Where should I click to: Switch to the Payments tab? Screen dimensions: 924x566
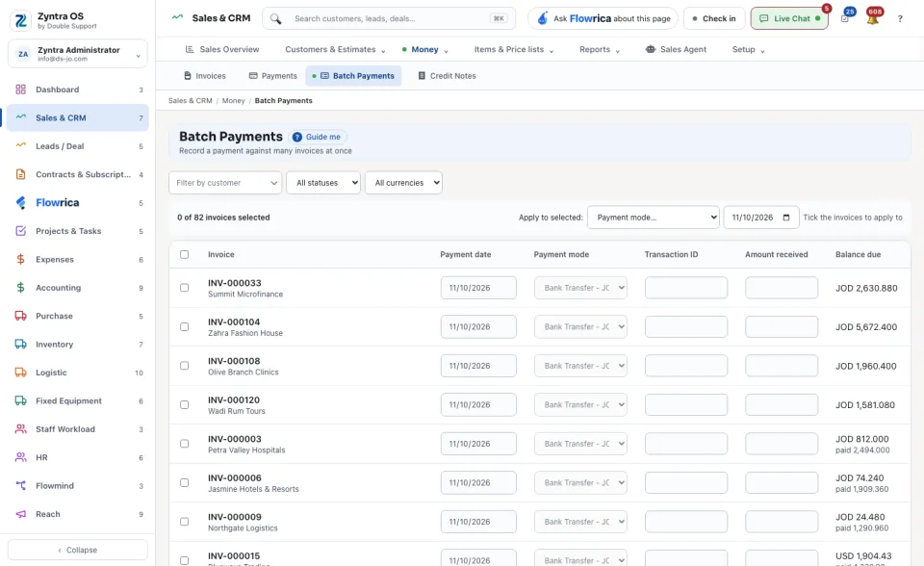tap(272, 76)
